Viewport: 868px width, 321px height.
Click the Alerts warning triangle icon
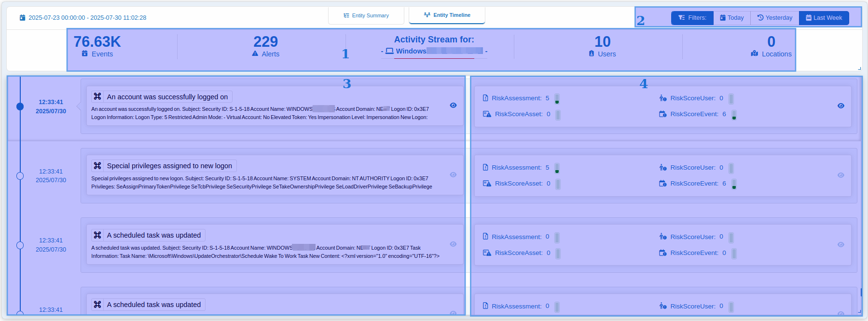[x=255, y=53]
